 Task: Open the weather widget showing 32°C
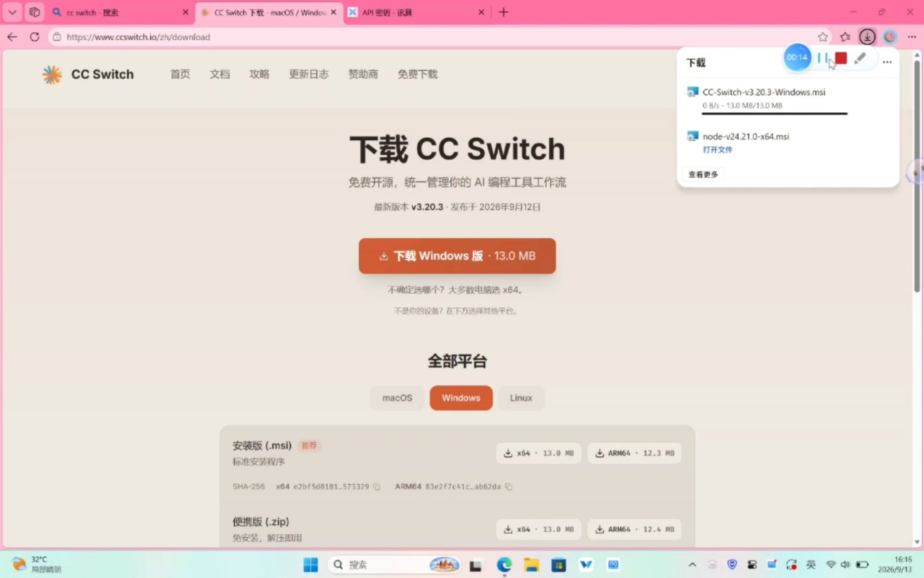point(36,564)
